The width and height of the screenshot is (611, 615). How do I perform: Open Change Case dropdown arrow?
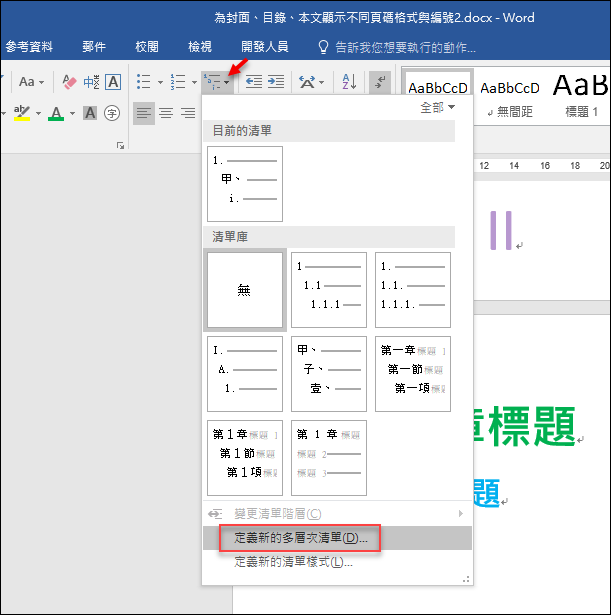click(41, 82)
